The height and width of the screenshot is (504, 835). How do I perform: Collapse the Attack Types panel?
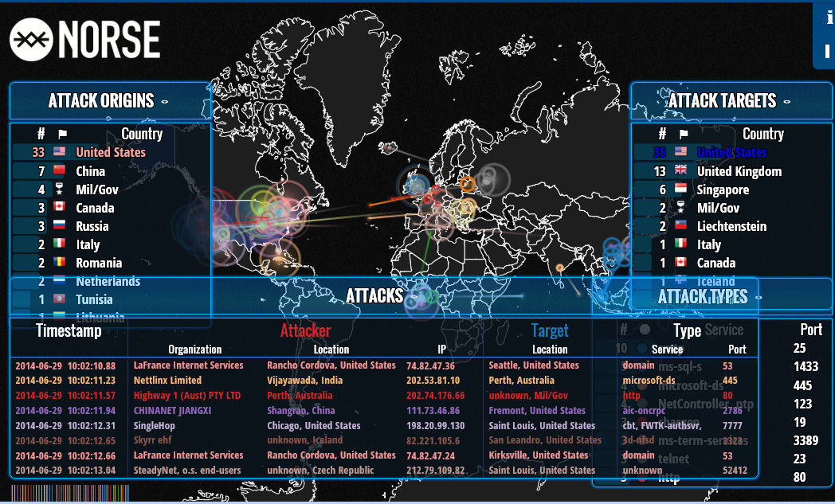click(x=758, y=297)
